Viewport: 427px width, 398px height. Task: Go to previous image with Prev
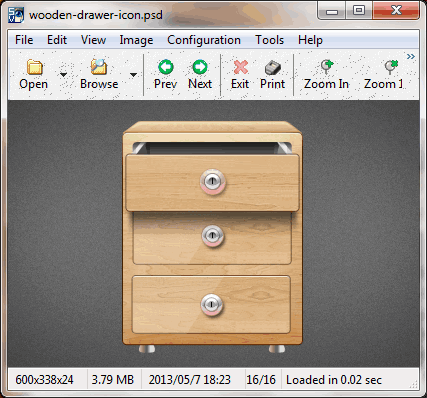pyautogui.click(x=166, y=67)
